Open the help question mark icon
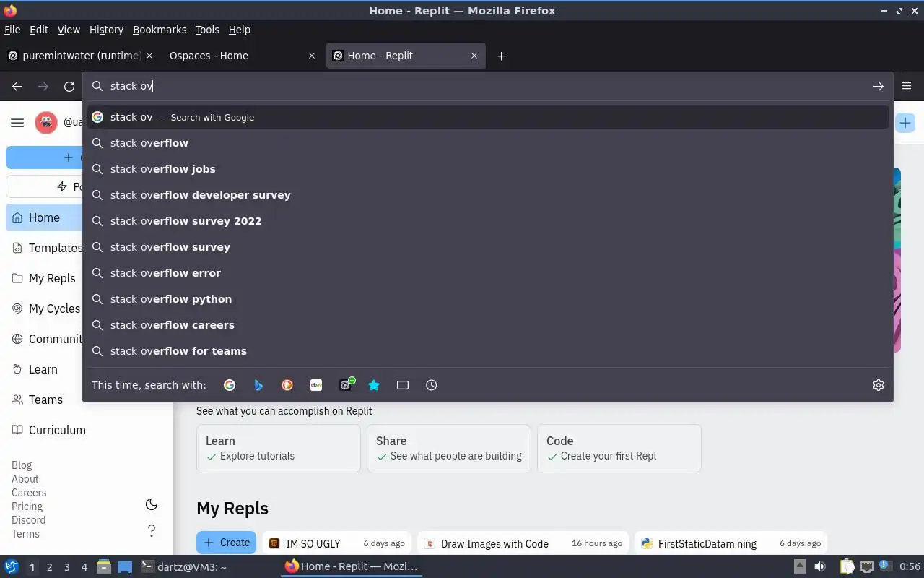This screenshot has width=924, height=578. pos(152,531)
